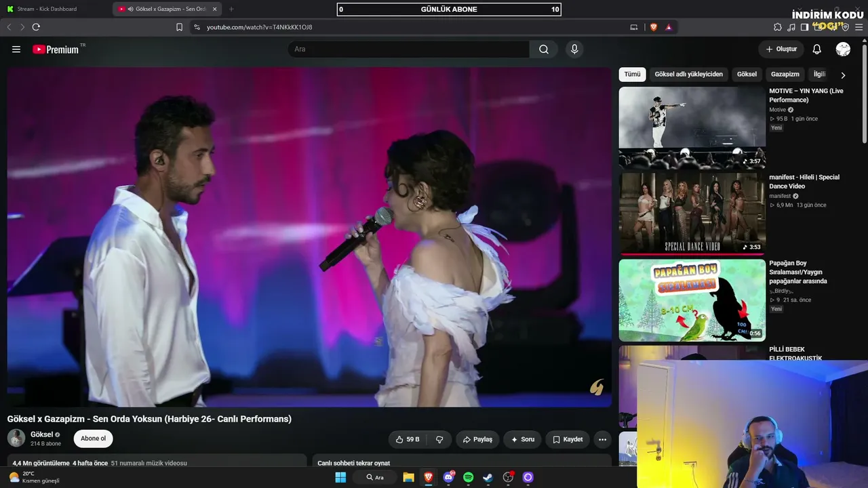
Task: Focus the YouTube Ara search field
Action: (x=409, y=49)
